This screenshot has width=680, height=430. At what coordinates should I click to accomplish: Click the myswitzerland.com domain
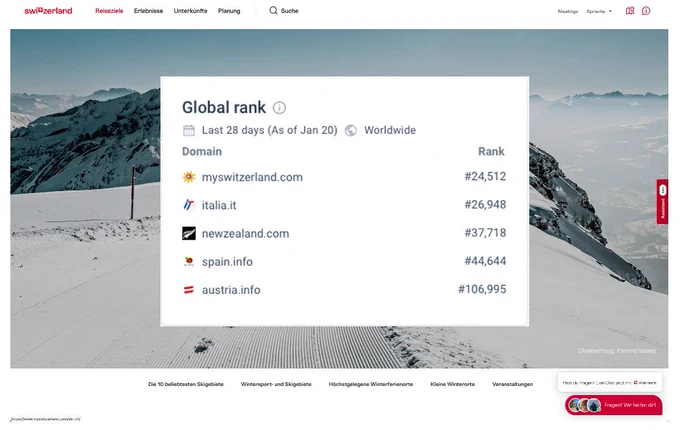(252, 177)
